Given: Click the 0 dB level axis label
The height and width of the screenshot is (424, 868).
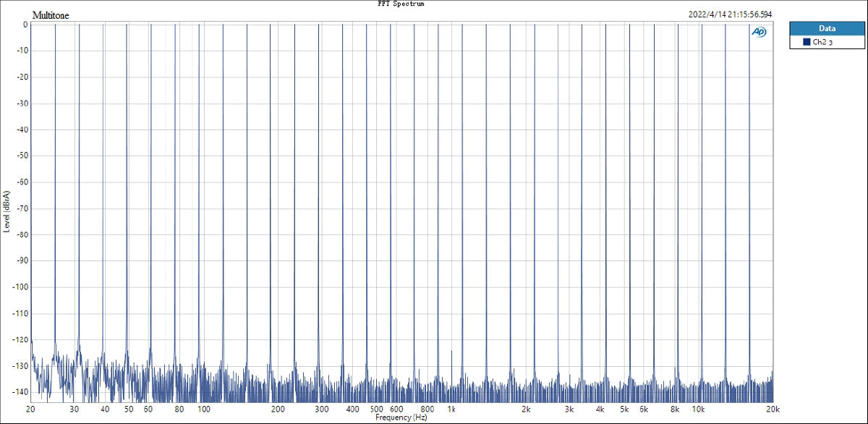Looking at the screenshot, I should 25,25.
